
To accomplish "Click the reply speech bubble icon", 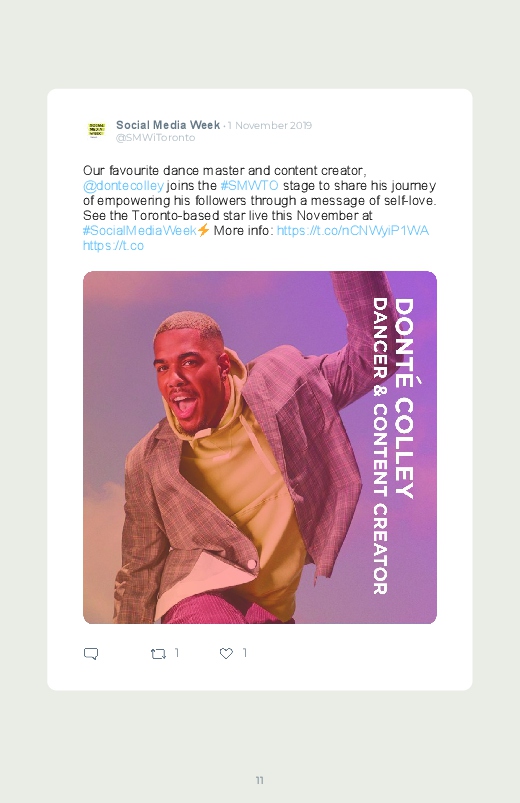I will click(x=91, y=654).
